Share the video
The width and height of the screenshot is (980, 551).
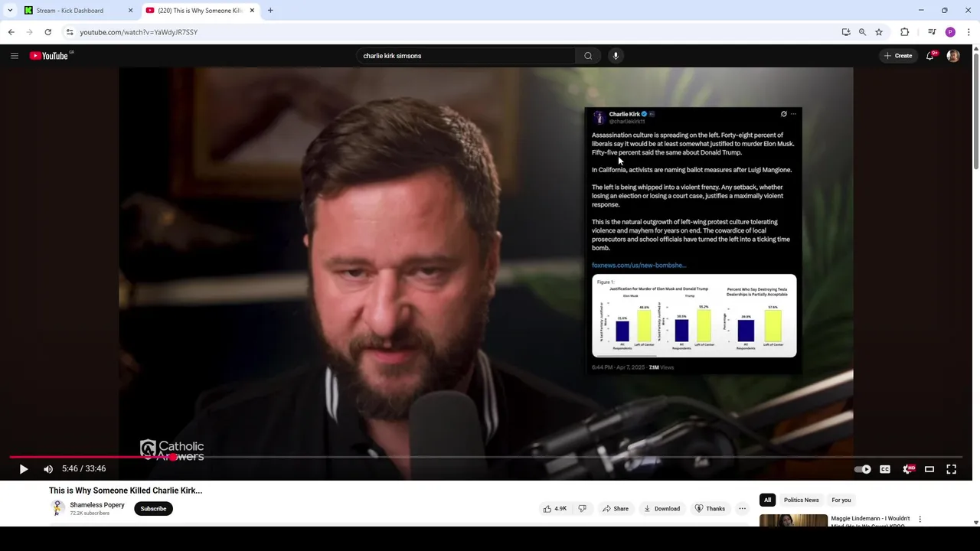(615, 509)
